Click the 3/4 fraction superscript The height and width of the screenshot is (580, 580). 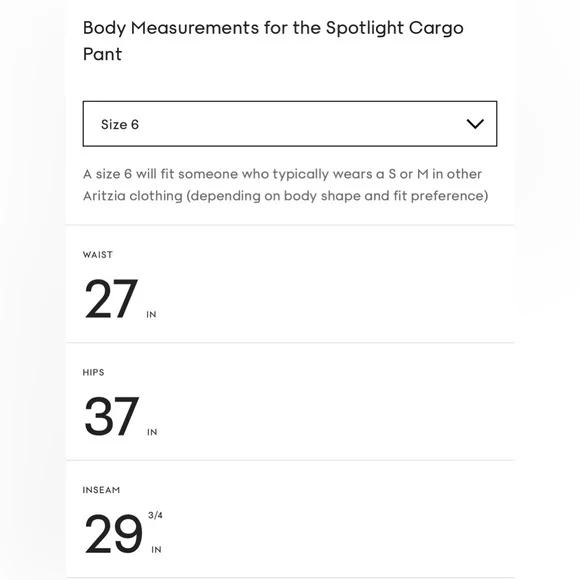155,515
